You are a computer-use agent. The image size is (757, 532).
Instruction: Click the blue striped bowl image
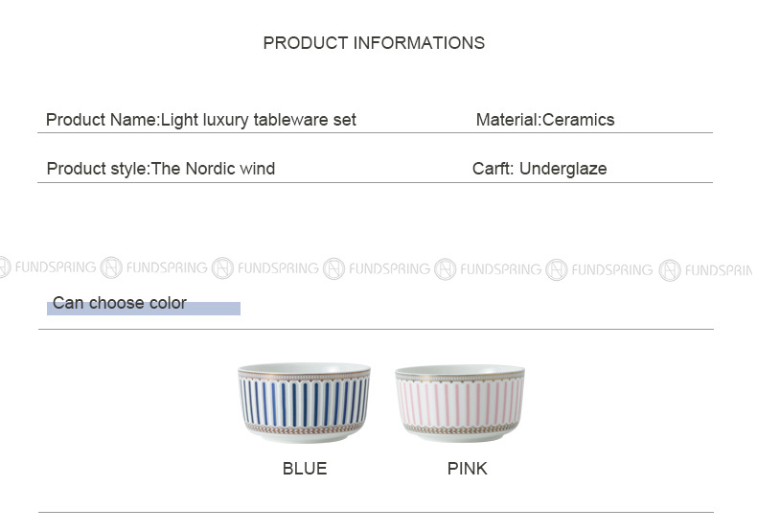304,403
